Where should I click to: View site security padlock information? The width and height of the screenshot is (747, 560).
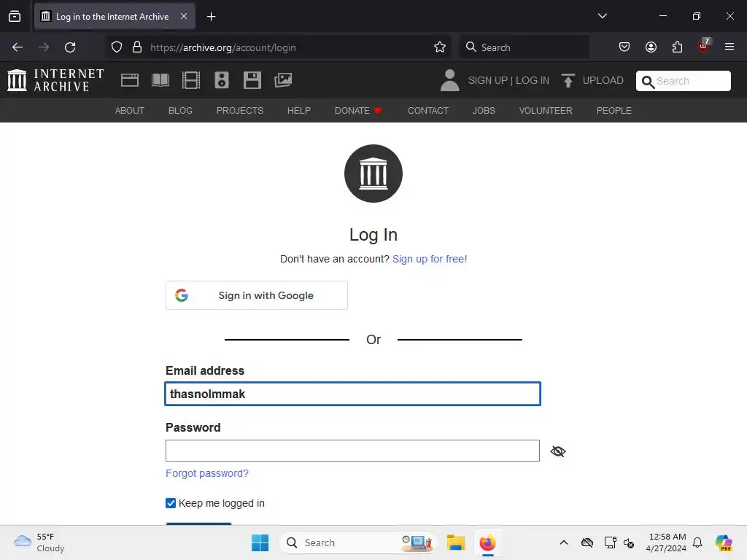[x=137, y=47]
